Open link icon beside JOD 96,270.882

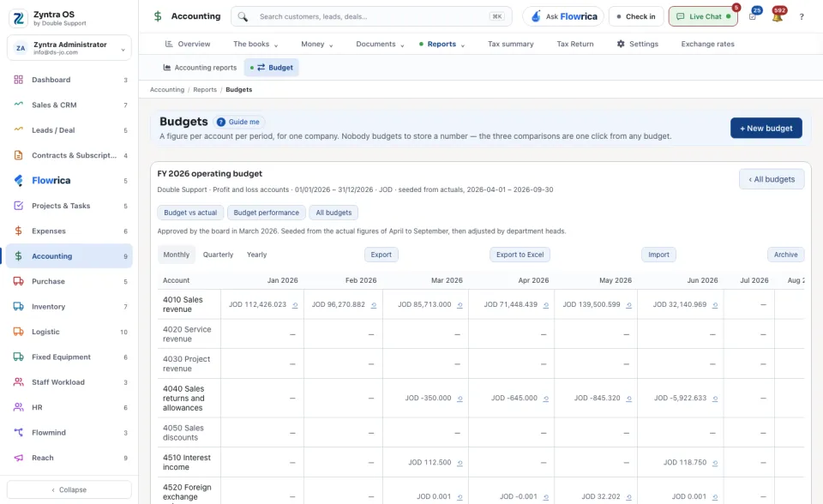click(374, 305)
